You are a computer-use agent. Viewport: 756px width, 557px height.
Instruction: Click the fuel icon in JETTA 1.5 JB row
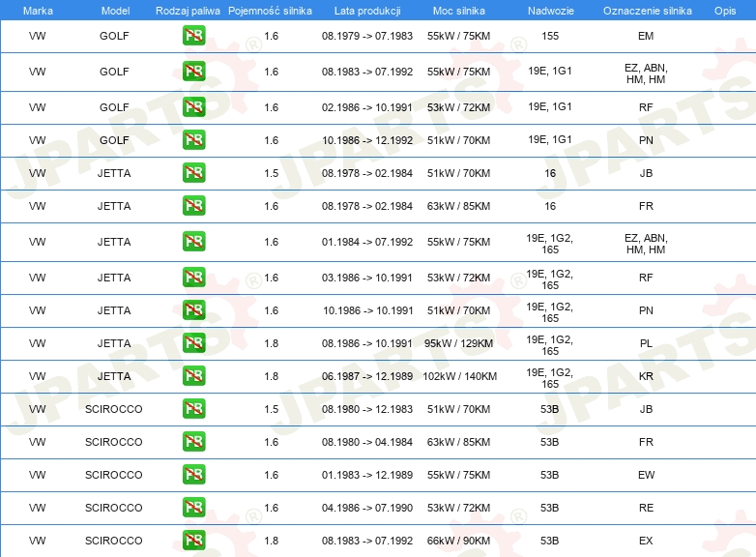(x=193, y=173)
